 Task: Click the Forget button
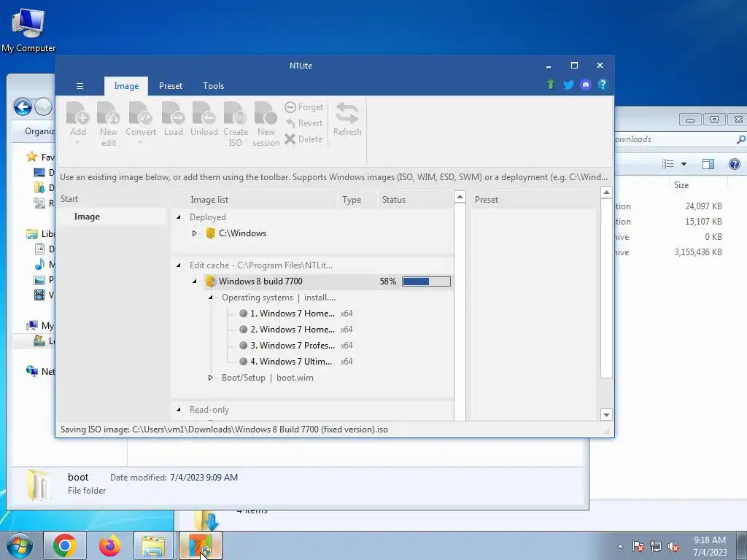[x=304, y=107]
